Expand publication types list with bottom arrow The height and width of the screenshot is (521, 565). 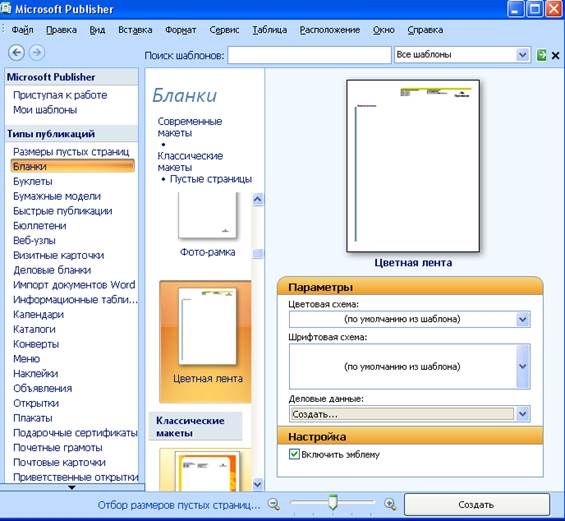[x=72, y=487]
